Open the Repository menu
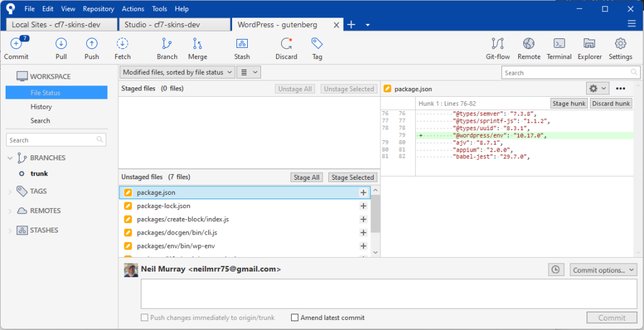The image size is (644, 330). click(x=98, y=9)
